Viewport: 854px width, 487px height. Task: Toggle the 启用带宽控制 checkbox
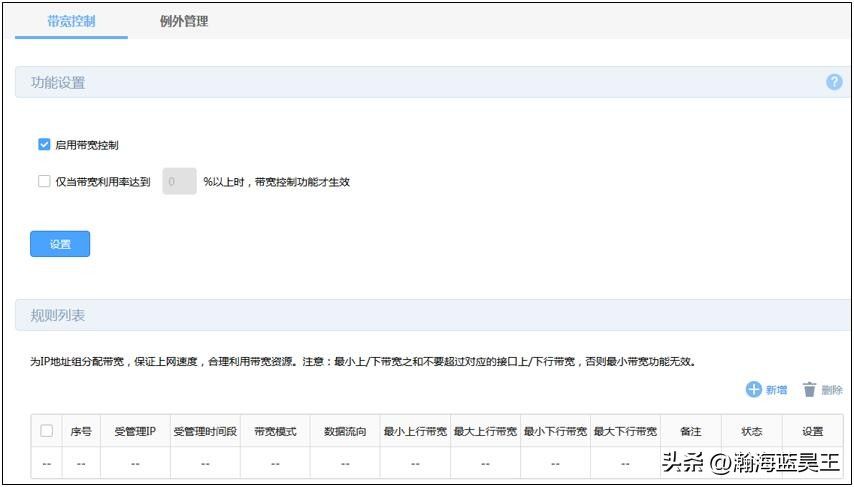[x=44, y=145]
